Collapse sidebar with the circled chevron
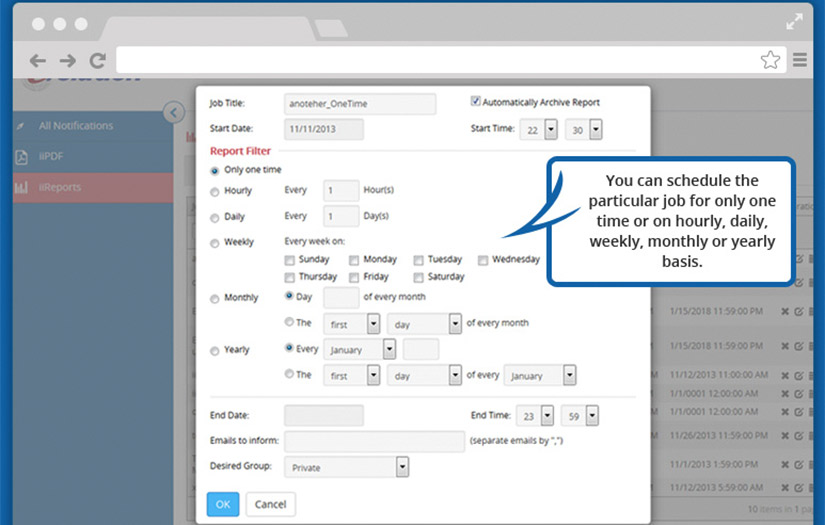This screenshot has width=825, height=525. [x=174, y=112]
